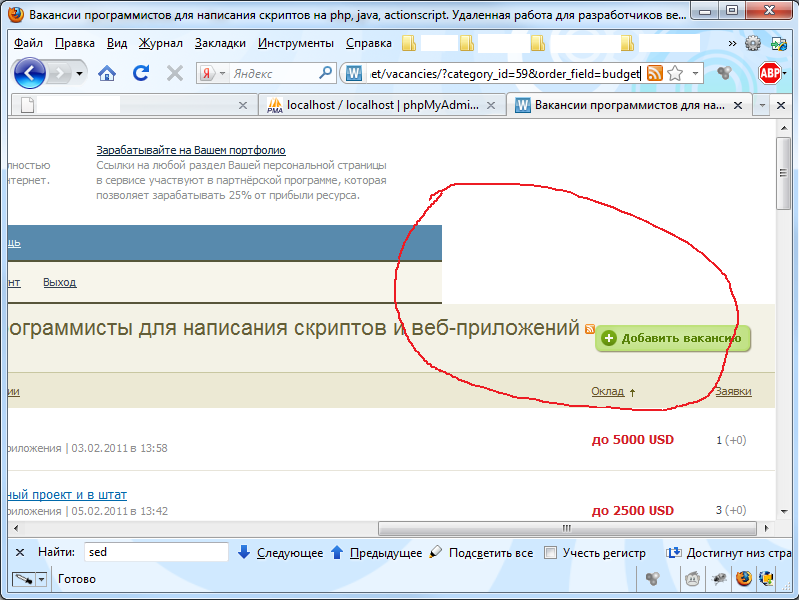The image size is (799, 600).
Task: Run search with the magnifier icon
Action: pos(325,73)
